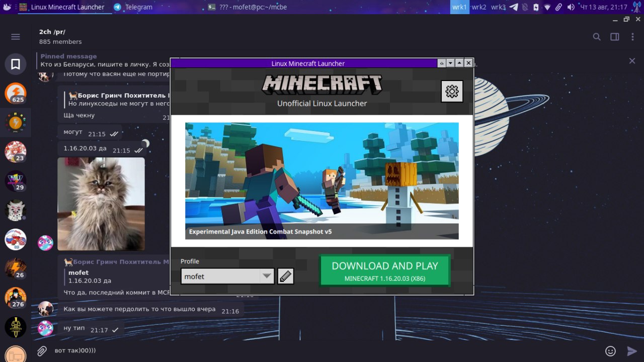
Task: Send the typed message
Action: [x=632, y=351]
